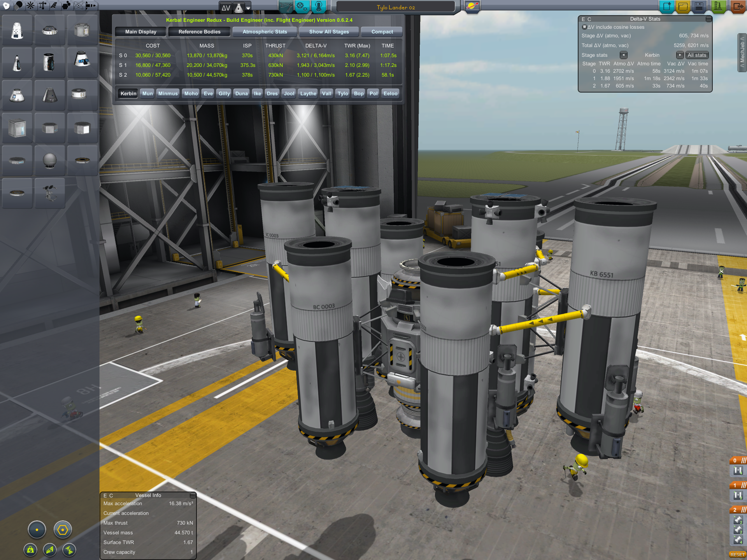Create a new craft
The height and width of the screenshot is (560, 747).
[667, 6]
